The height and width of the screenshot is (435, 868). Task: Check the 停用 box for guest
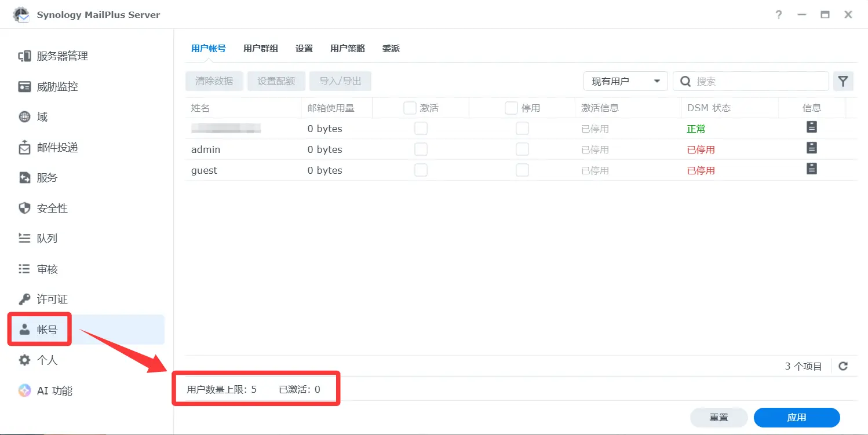tap(522, 170)
